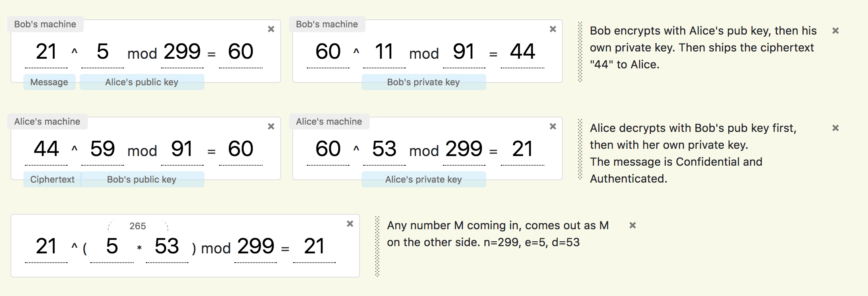
Task: Click the message value 21 input field
Action: coord(46,51)
